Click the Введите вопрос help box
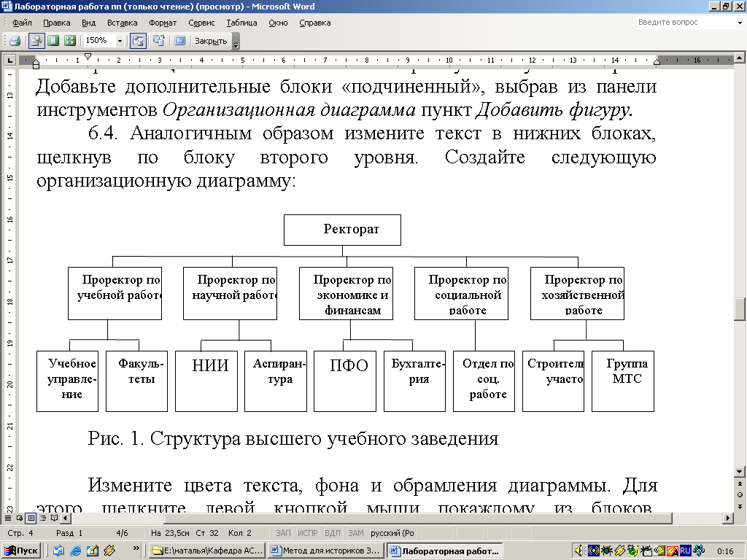This screenshot has height=560, width=747. (686, 23)
